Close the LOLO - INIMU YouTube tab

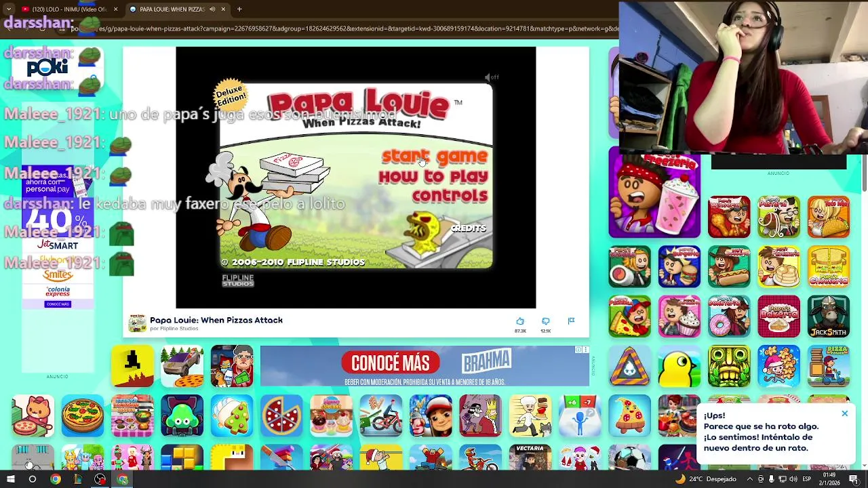115,9
